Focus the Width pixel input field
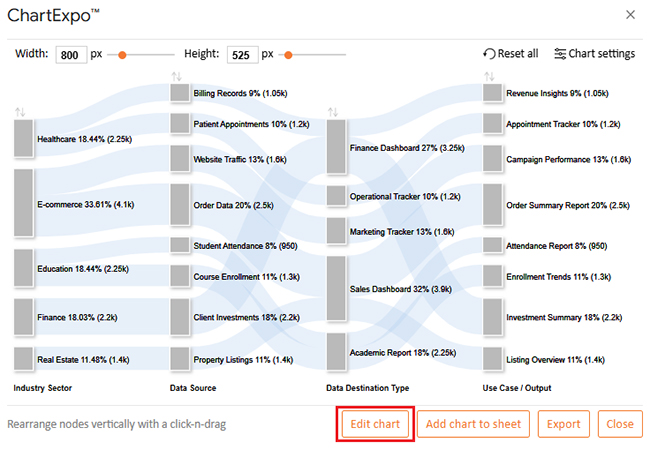 pyautogui.click(x=71, y=55)
